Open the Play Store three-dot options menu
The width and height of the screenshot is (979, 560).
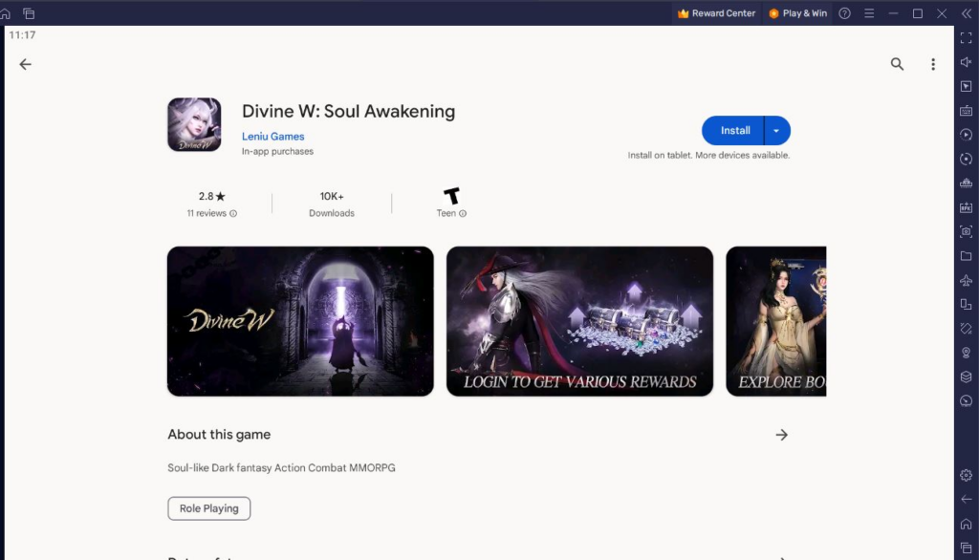(933, 64)
